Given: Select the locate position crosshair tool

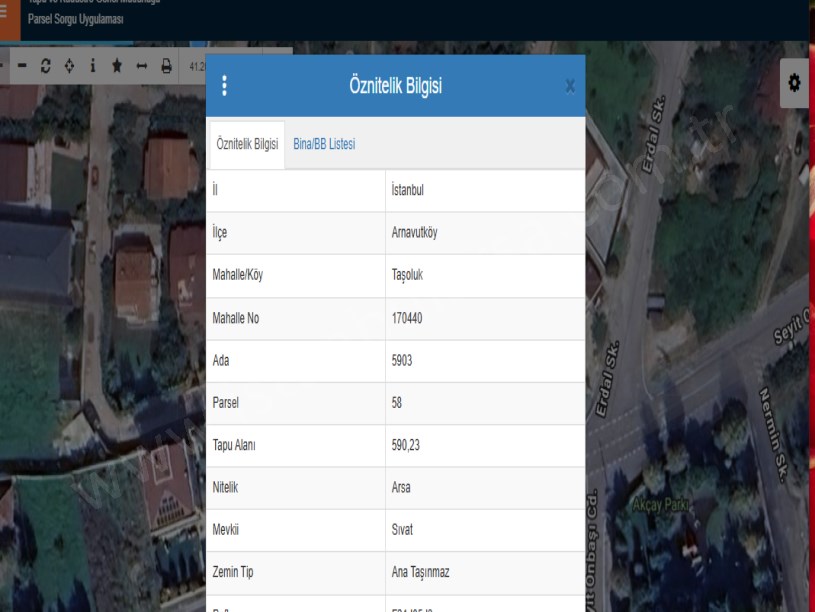Looking at the screenshot, I should pos(69,66).
